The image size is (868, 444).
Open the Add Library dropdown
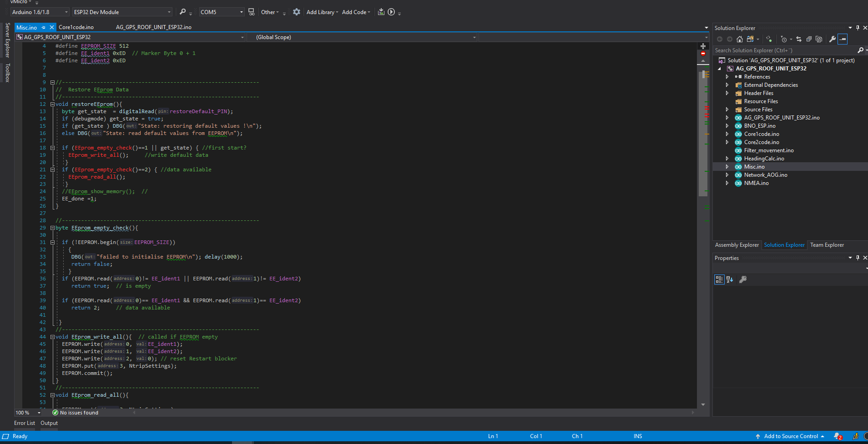click(x=322, y=12)
